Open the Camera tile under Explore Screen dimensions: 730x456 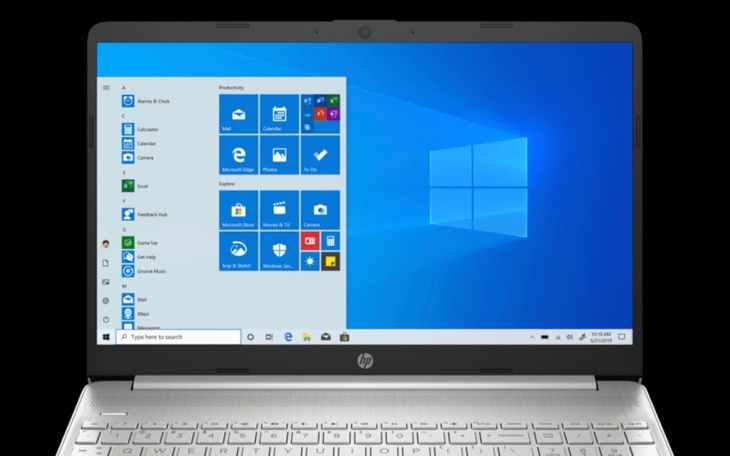(x=320, y=210)
